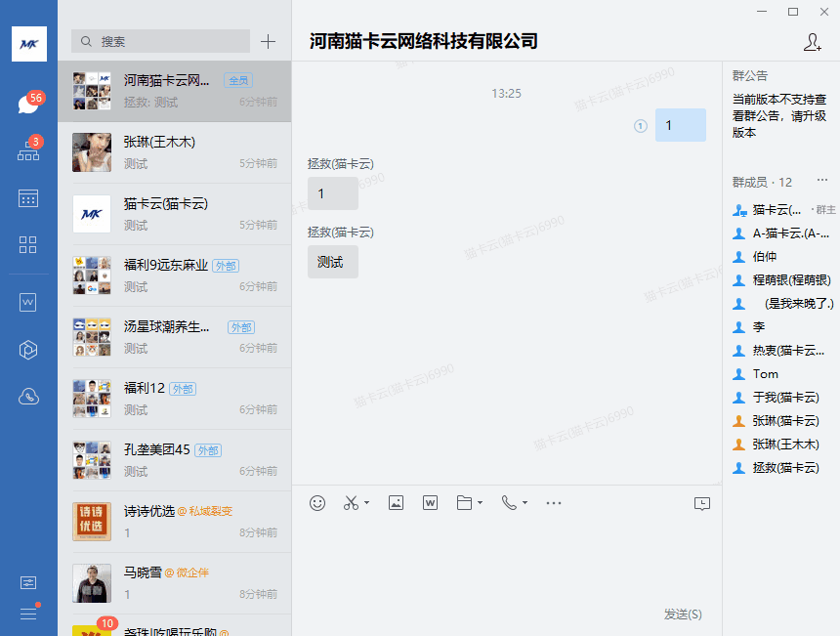The height and width of the screenshot is (636, 840).
Task: Click the sent message bubble 1 on right
Action: [681, 125]
